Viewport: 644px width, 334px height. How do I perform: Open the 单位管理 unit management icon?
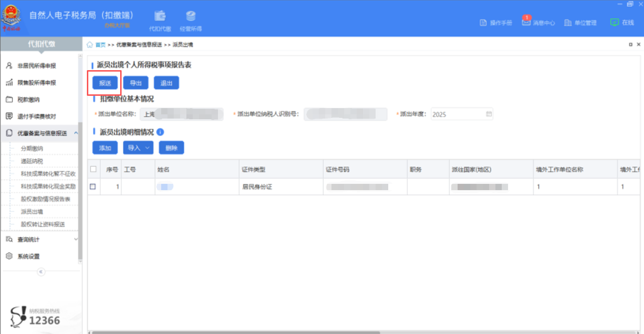coord(568,22)
